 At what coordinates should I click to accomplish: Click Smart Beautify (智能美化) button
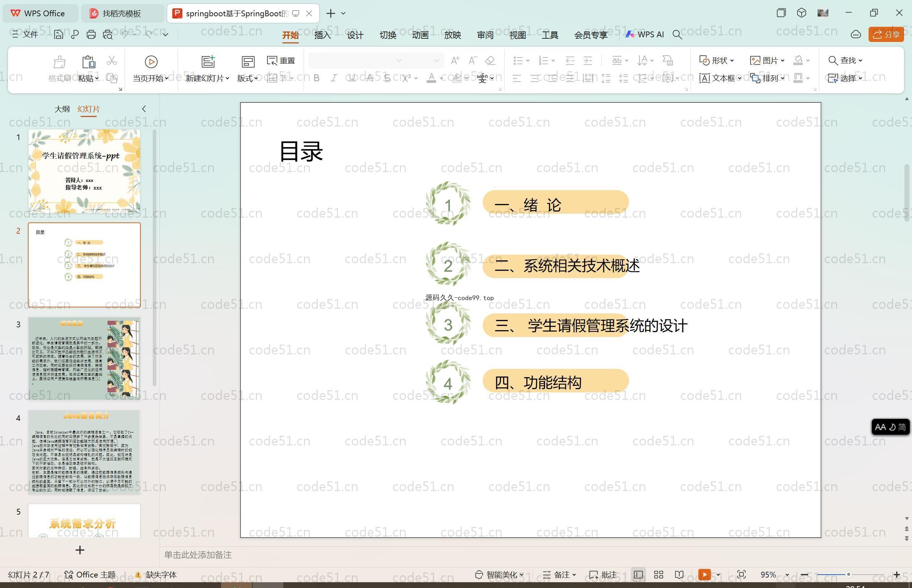[x=499, y=575]
